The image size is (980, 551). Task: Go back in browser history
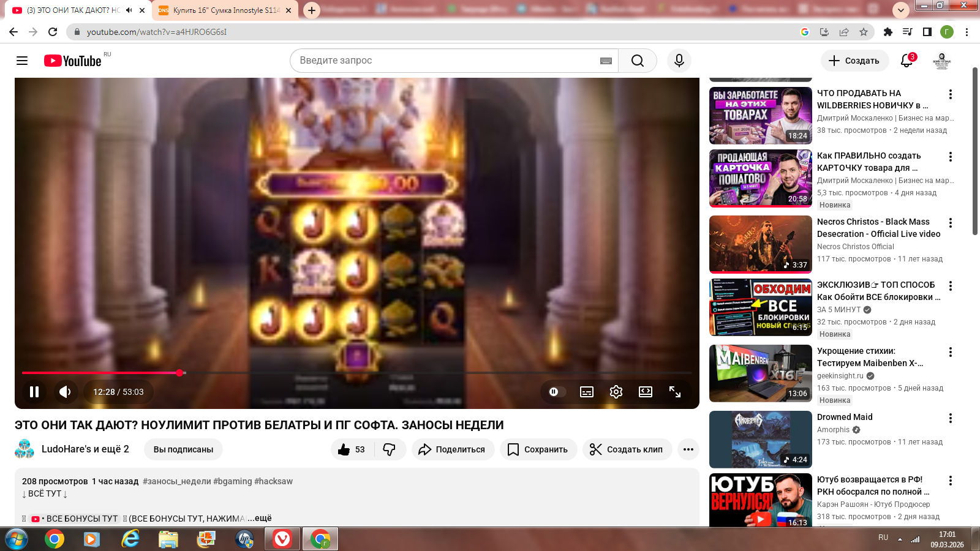tap(13, 32)
